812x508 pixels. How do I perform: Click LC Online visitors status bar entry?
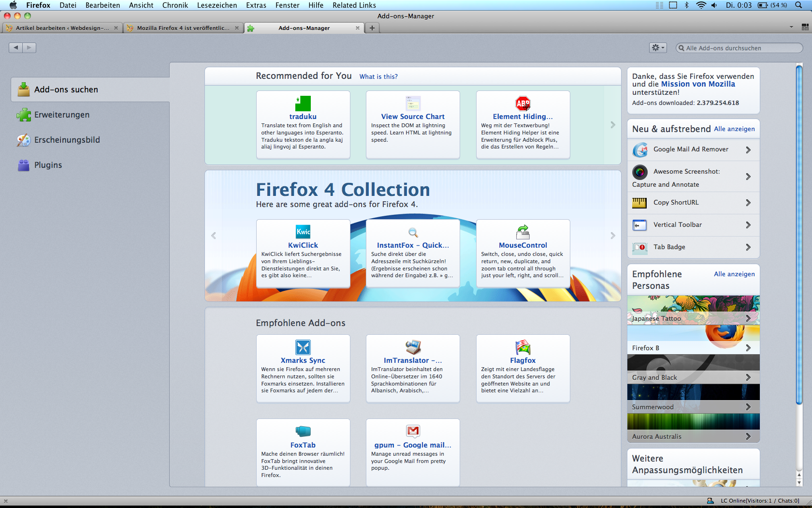point(754,501)
